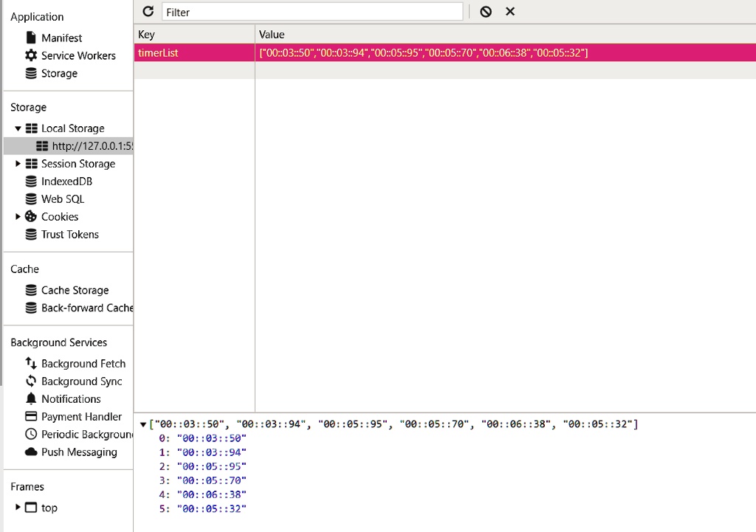
Task: Click the Filter input field
Action: coord(312,12)
